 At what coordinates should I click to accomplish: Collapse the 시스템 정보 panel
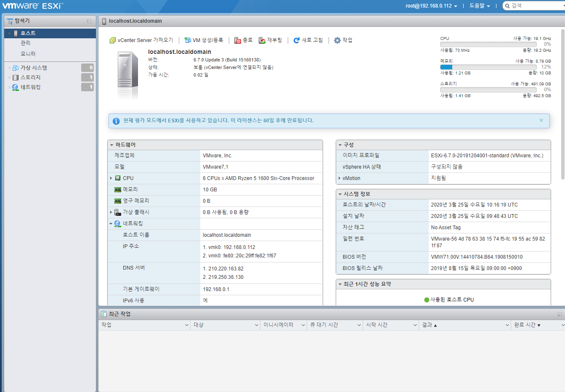point(340,194)
